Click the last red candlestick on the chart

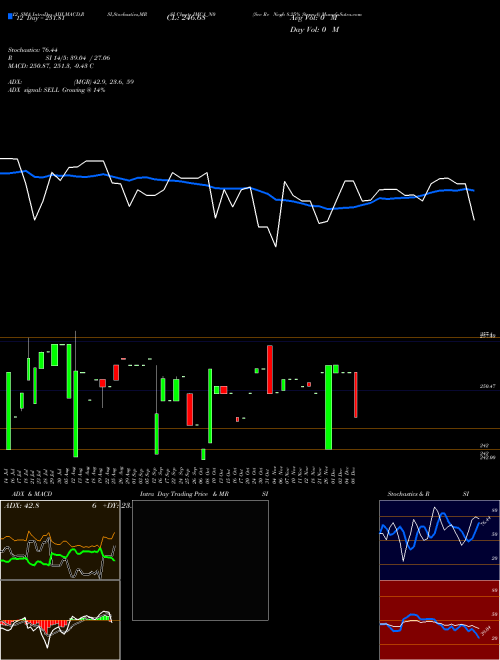(x=356, y=395)
